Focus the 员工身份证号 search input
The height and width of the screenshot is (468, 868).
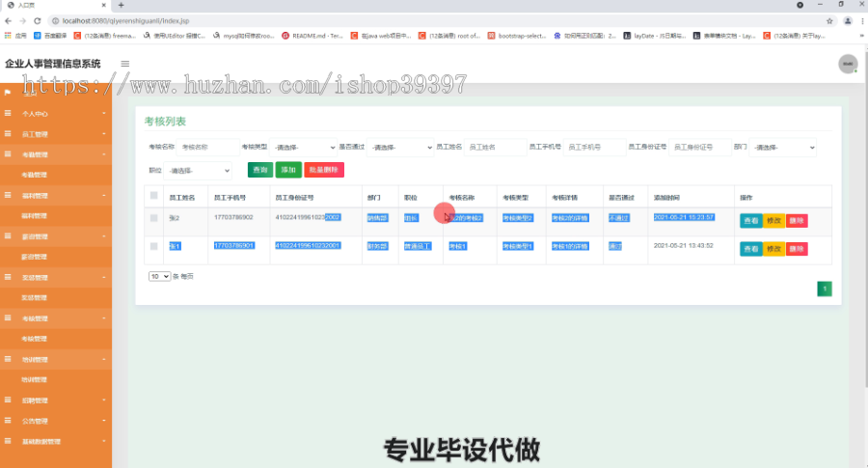coord(700,148)
